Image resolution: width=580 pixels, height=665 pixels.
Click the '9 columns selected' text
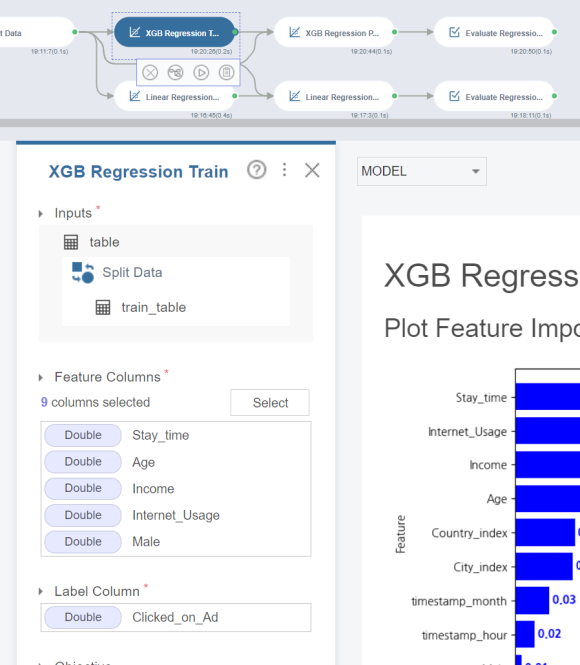(x=95, y=402)
